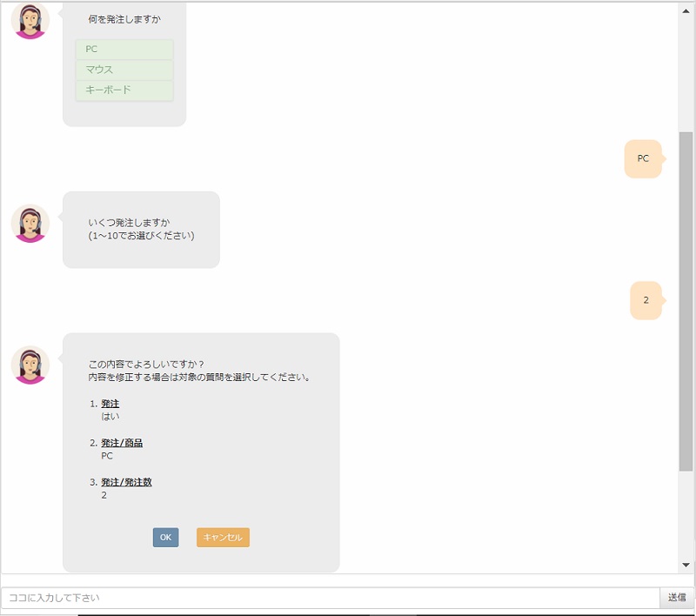Click the user's PC reply bubble
696x616 pixels.
(x=644, y=159)
